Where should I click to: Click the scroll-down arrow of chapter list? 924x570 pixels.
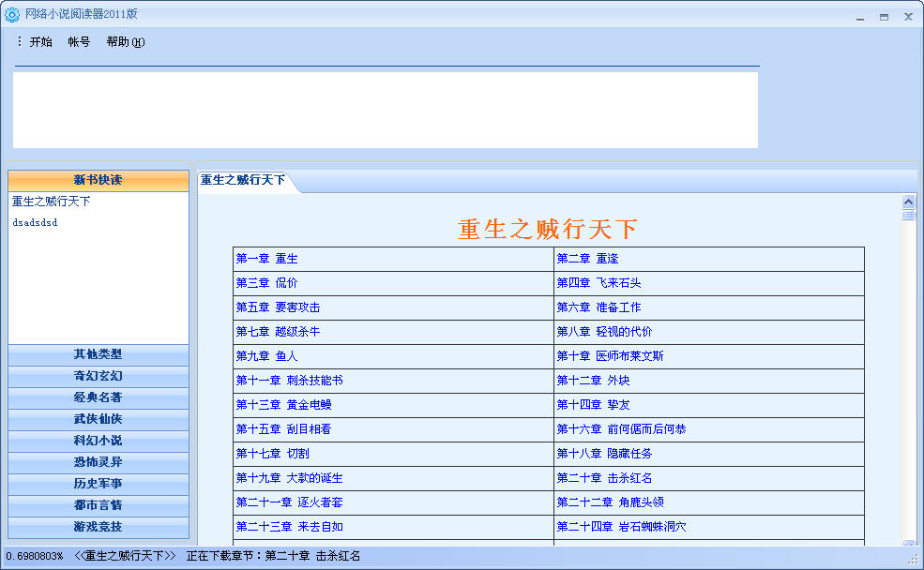[908, 542]
